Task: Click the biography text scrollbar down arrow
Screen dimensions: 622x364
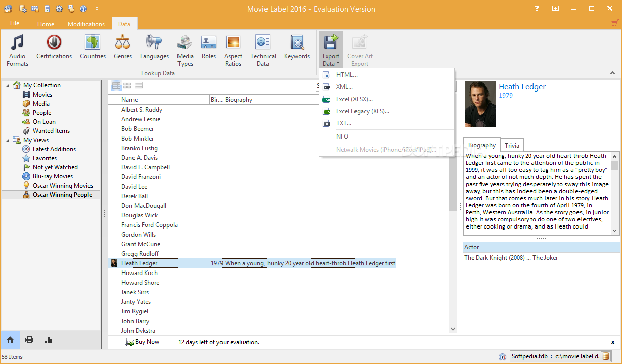Action: pyautogui.click(x=615, y=230)
